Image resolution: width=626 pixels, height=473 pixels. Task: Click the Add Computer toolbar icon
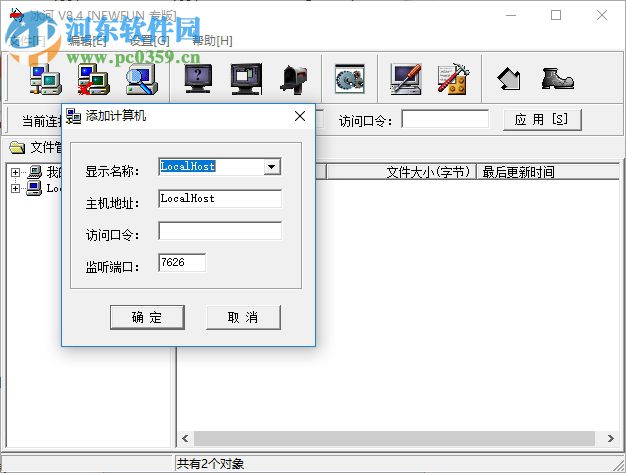coord(46,79)
